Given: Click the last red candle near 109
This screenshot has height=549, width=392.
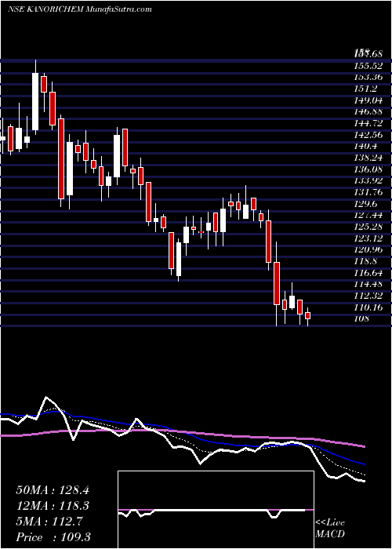Looking at the screenshot, I should (x=308, y=316).
